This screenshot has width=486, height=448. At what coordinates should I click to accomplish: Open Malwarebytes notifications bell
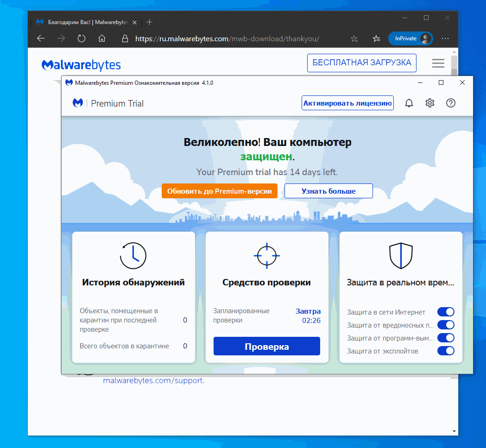click(409, 103)
